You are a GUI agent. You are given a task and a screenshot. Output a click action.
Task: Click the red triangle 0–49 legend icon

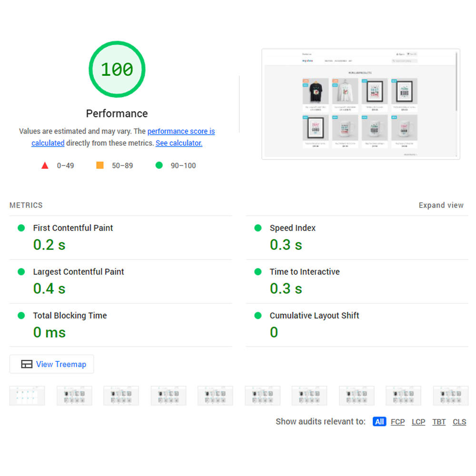pyautogui.click(x=45, y=166)
